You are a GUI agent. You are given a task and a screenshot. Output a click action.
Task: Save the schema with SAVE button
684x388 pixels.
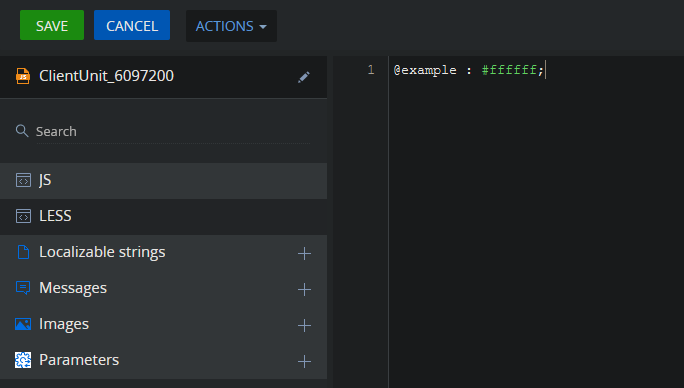pos(52,25)
